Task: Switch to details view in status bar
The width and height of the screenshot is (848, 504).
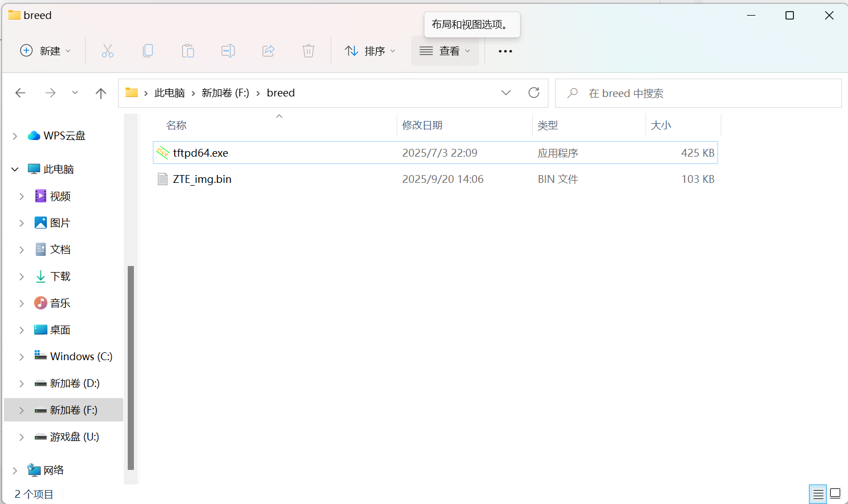Action: pyautogui.click(x=818, y=494)
